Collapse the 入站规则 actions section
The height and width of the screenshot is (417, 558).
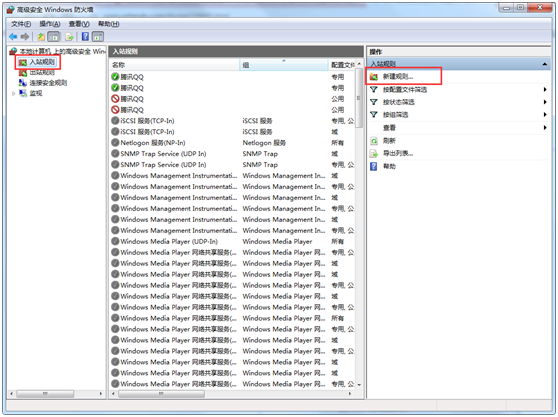(x=544, y=64)
